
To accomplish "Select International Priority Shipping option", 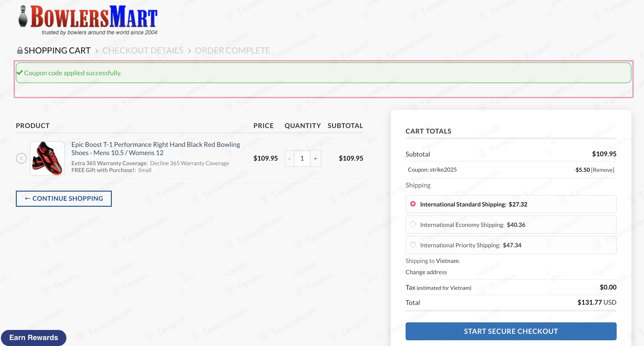I will [413, 245].
